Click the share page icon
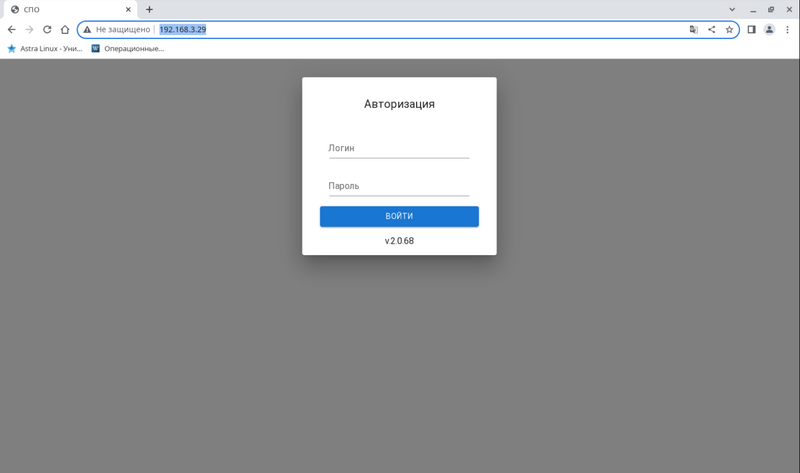Viewport: 800px width, 473px height. 711,30
